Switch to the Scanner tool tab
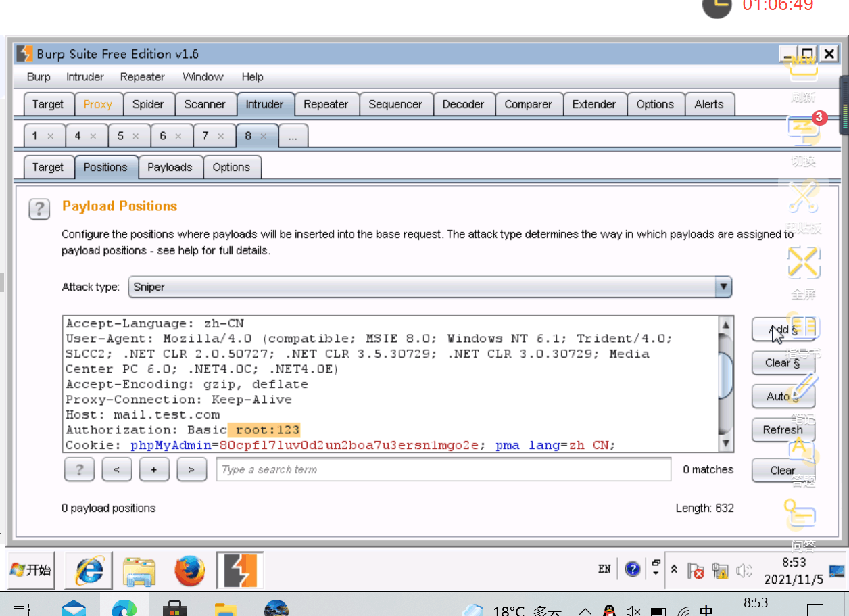 pos(205,105)
